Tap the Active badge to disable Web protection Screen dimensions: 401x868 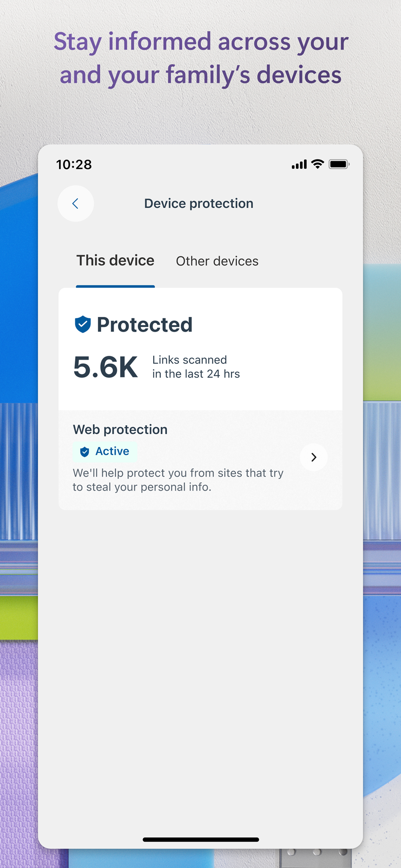[104, 451]
